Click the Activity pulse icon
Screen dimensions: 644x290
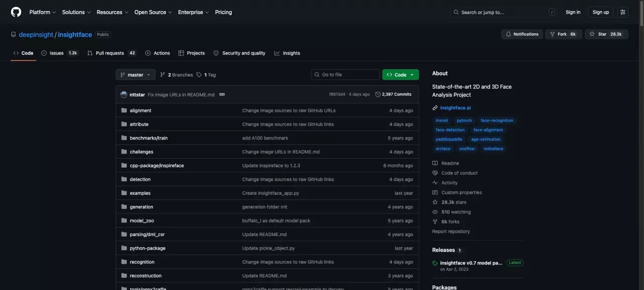coord(435,183)
